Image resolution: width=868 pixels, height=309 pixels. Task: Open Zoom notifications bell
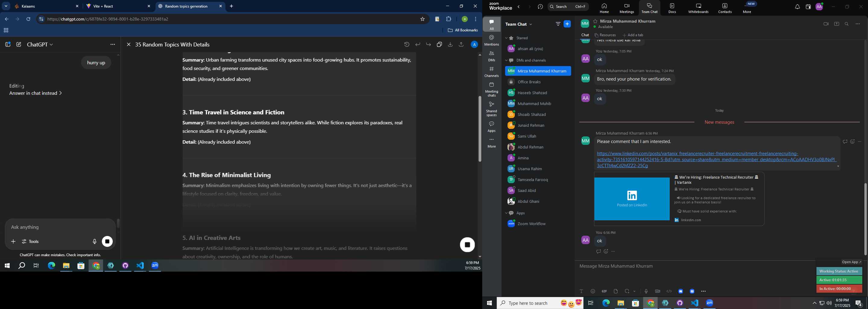click(797, 7)
